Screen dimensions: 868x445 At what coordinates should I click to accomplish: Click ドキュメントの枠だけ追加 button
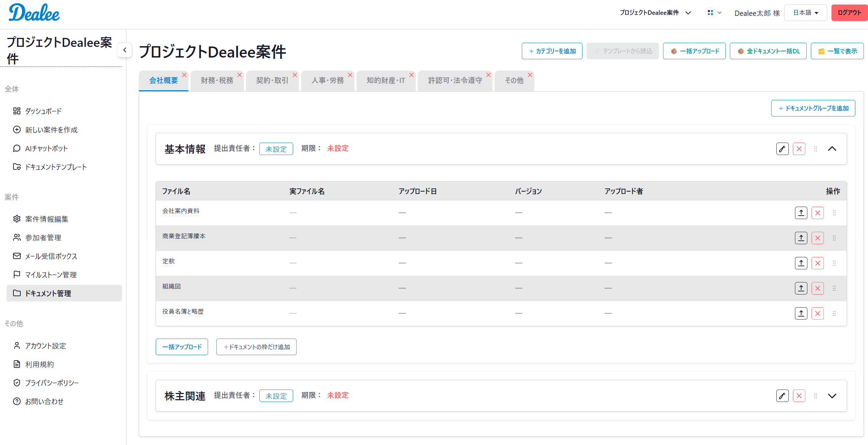[256, 347]
